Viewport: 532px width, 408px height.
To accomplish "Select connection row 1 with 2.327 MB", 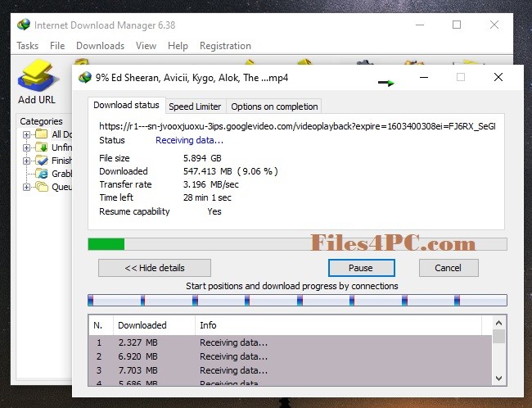I will coord(290,342).
